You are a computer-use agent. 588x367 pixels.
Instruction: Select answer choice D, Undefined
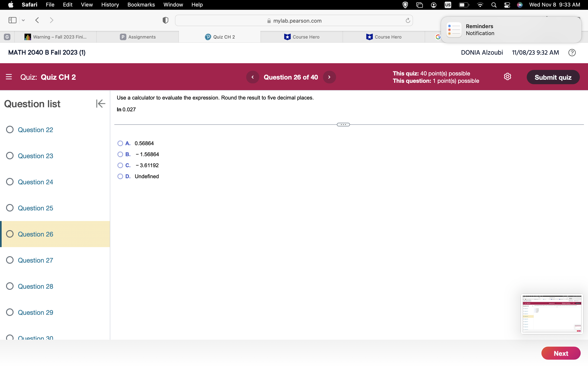pos(120,176)
